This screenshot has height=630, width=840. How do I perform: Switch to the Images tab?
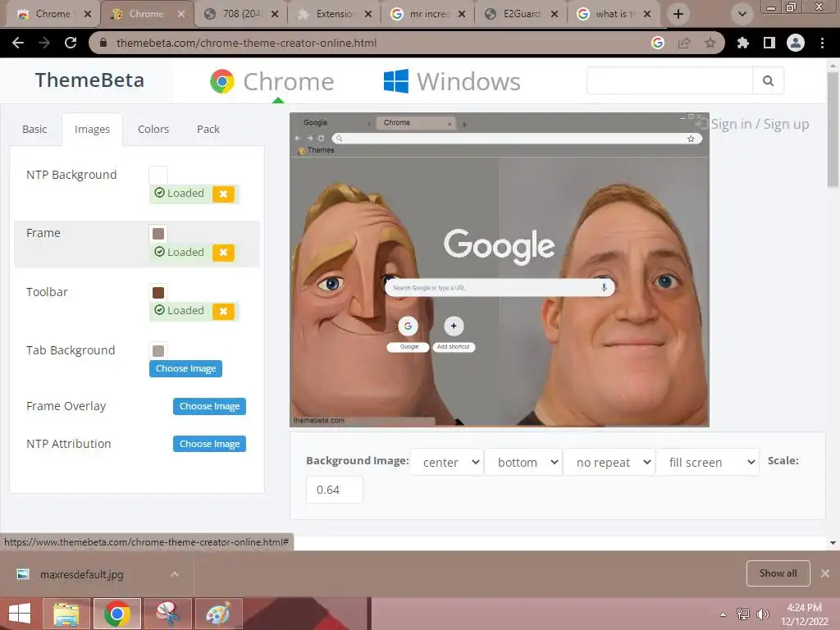92,129
